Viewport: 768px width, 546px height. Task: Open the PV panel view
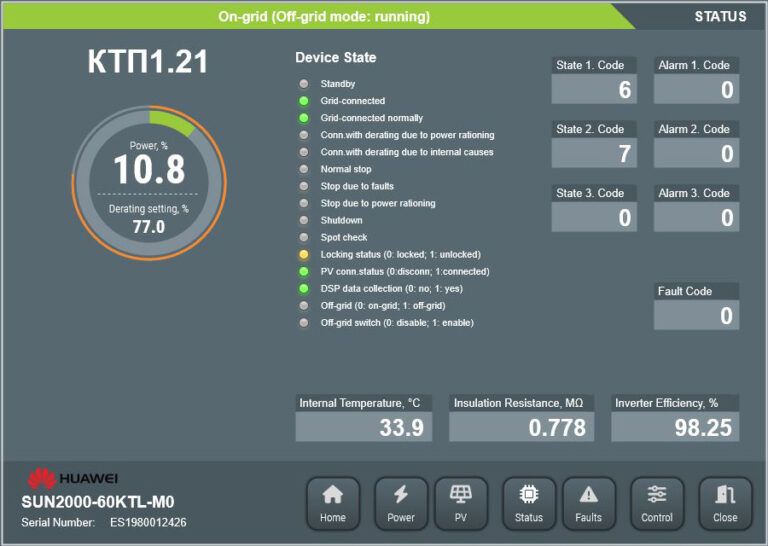461,503
